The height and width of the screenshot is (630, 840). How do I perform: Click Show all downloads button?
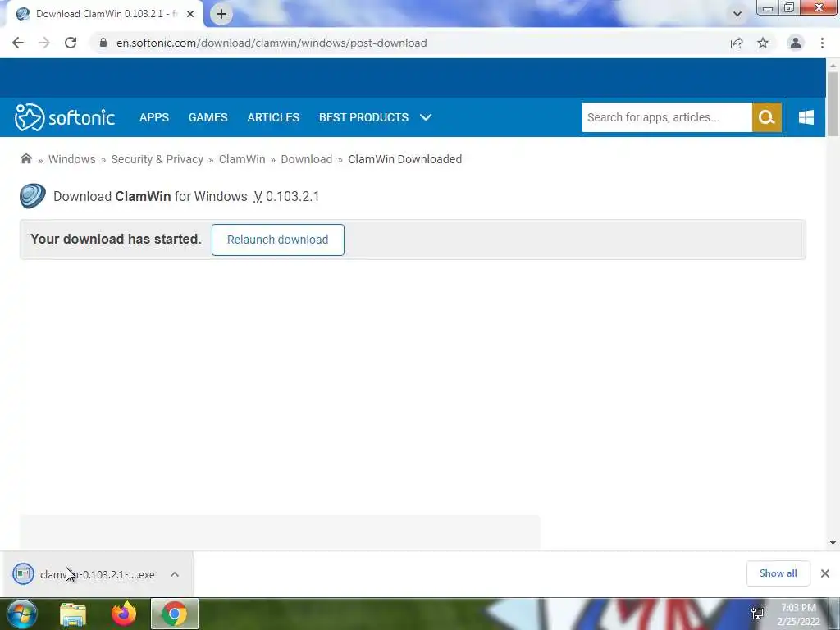(778, 573)
